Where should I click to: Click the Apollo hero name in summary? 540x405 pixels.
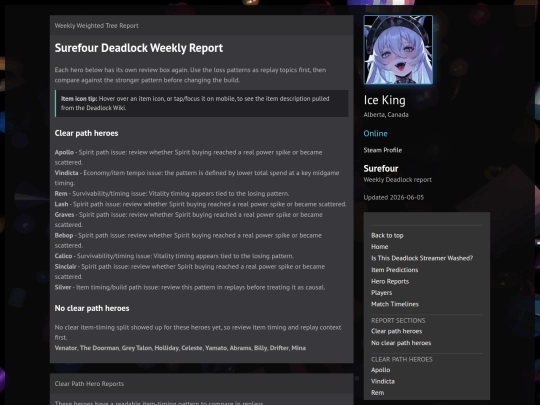(64, 152)
